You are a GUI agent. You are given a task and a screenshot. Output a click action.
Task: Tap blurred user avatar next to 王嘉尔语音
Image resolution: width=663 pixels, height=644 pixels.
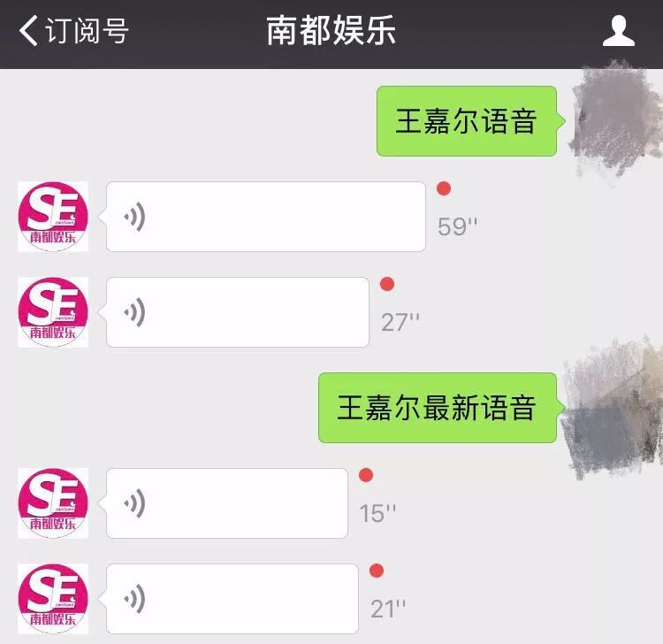[617, 120]
